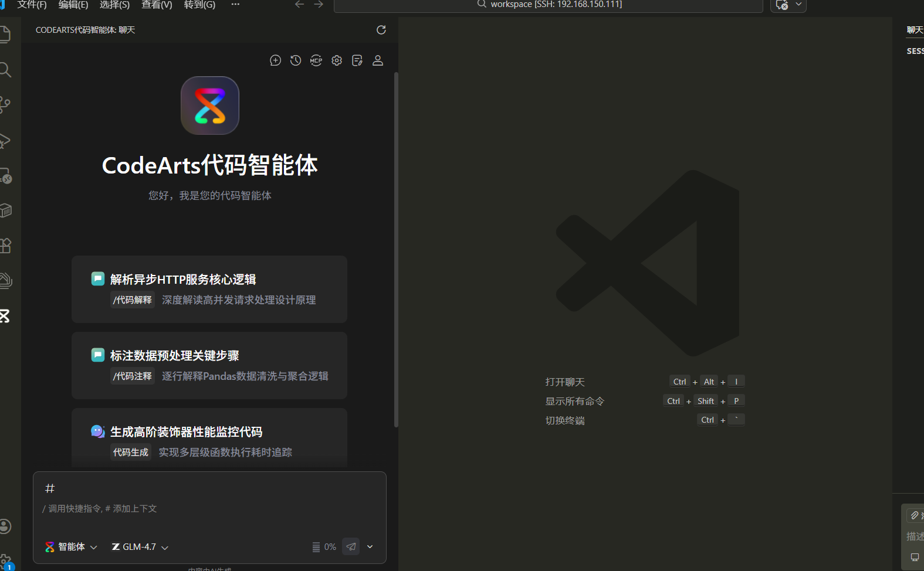Open the user account profile icon
This screenshot has height=571, width=924.
tap(378, 60)
